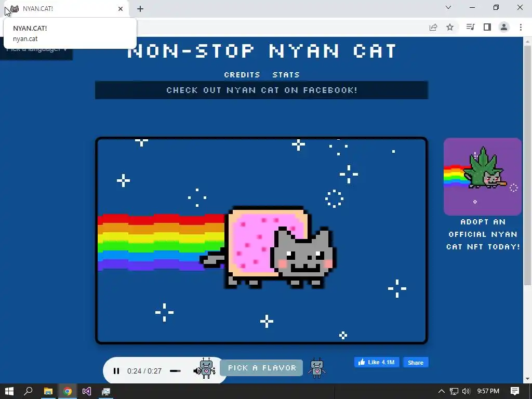Minimize the browser window
This screenshot has height=399, width=532.
[x=472, y=7]
